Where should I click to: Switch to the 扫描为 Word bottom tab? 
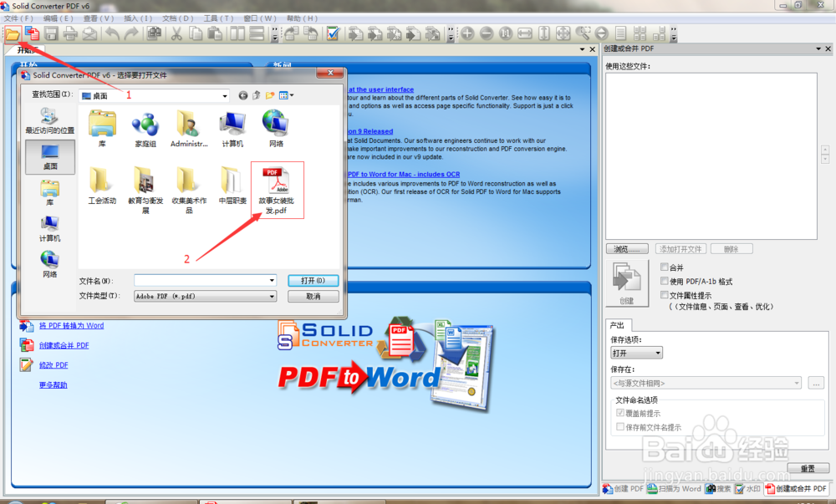[675, 489]
